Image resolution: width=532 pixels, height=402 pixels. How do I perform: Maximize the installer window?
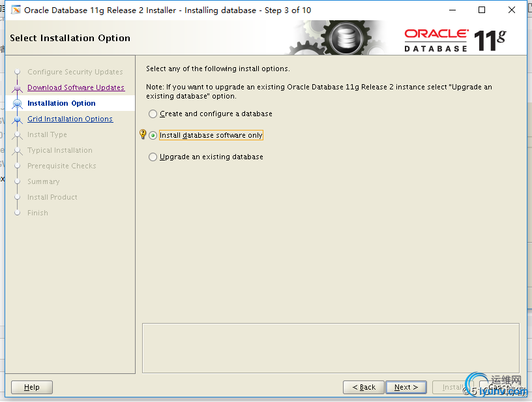481,10
